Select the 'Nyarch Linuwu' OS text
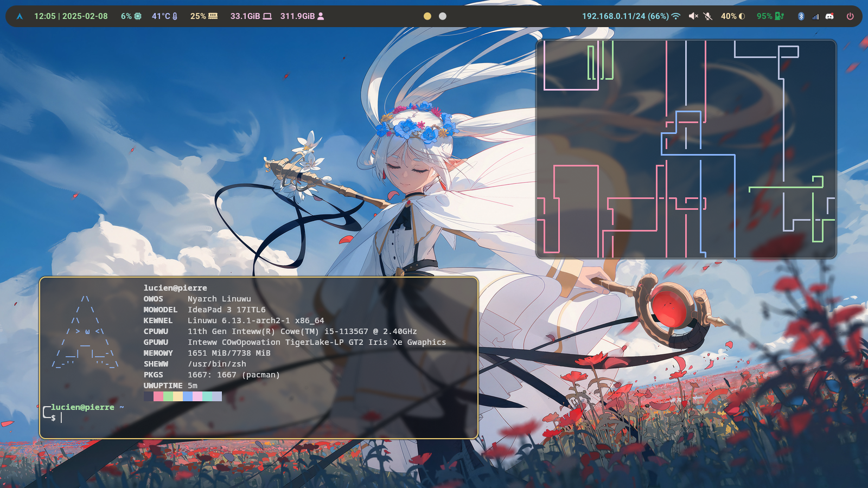Screen dimensions: 868x488 [219, 299]
